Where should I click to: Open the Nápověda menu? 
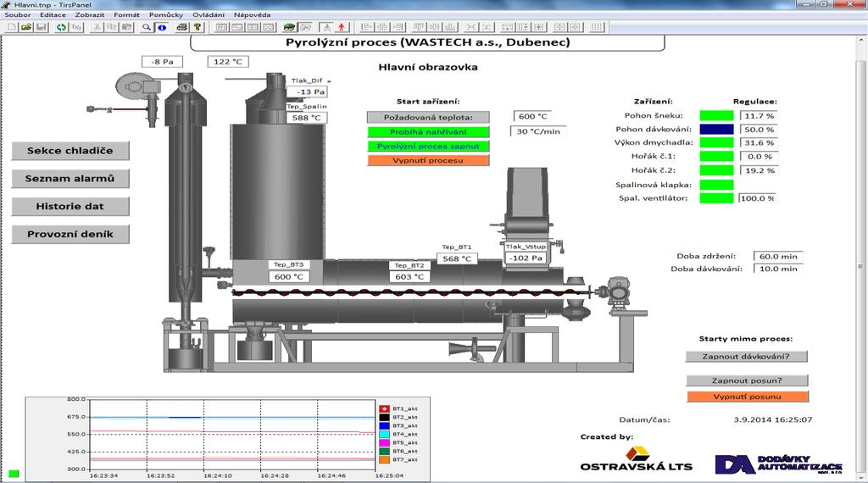tap(252, 15)
